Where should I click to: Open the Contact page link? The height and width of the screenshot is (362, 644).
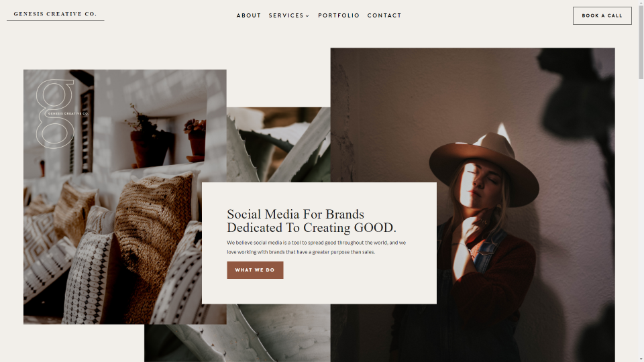pos(384,15)
